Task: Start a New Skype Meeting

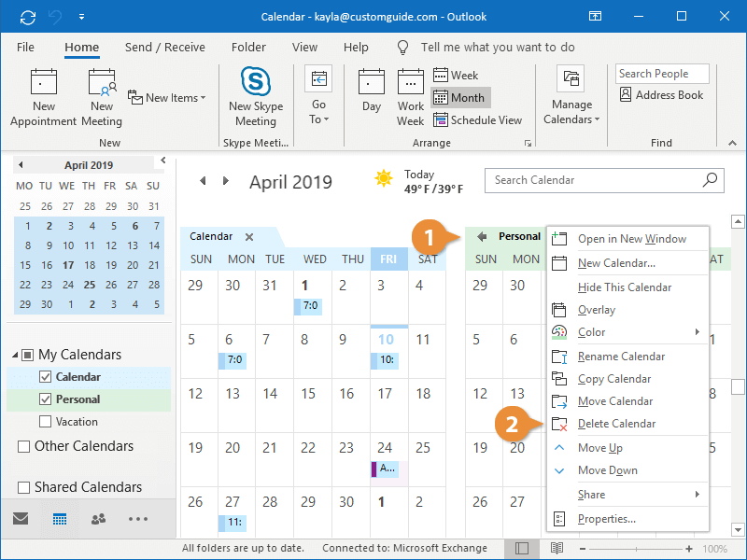Action: point(256,98)
